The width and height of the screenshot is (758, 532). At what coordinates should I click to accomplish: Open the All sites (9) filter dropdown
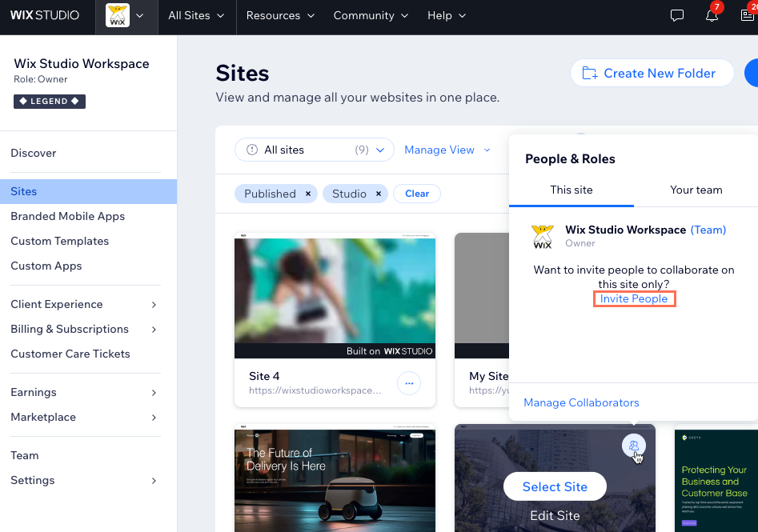(x=315, y=150)
